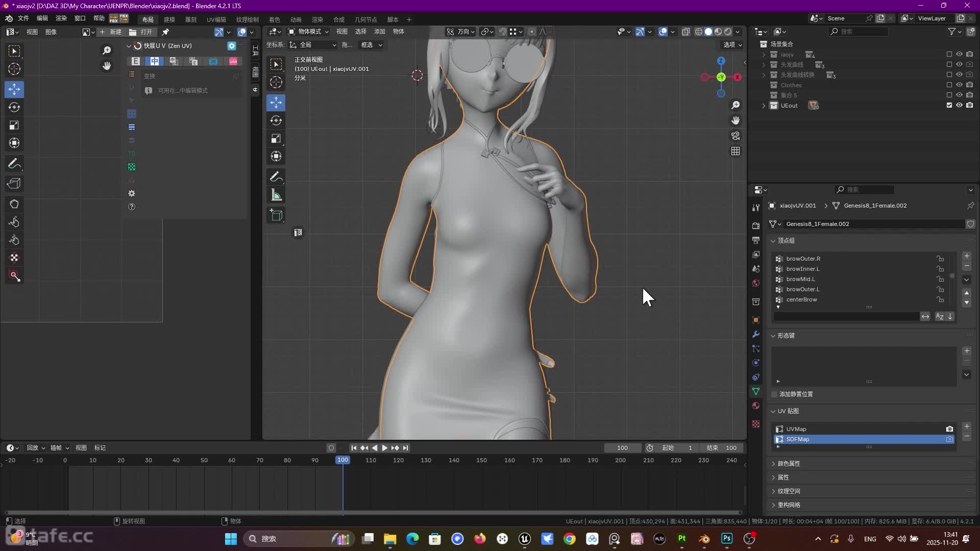
Task: Open the Material properties tab
Action: click(755, 406)
